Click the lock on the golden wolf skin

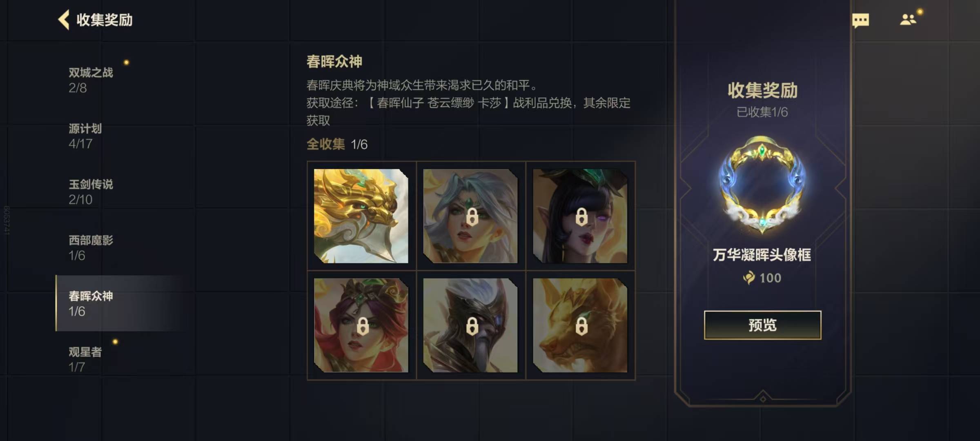click(x=581, y=326)
